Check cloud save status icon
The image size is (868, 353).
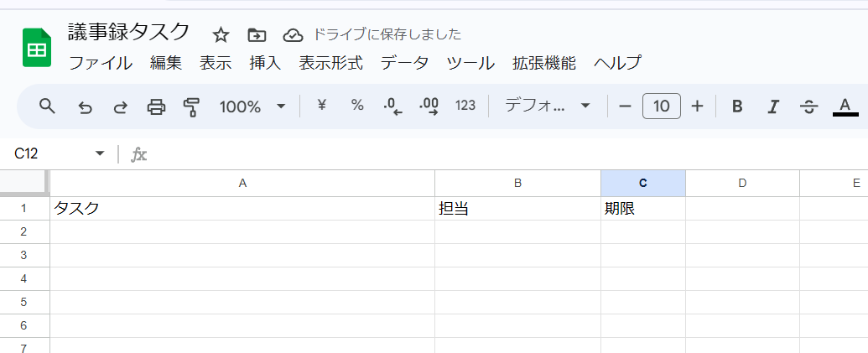click(x=293, y=35)
